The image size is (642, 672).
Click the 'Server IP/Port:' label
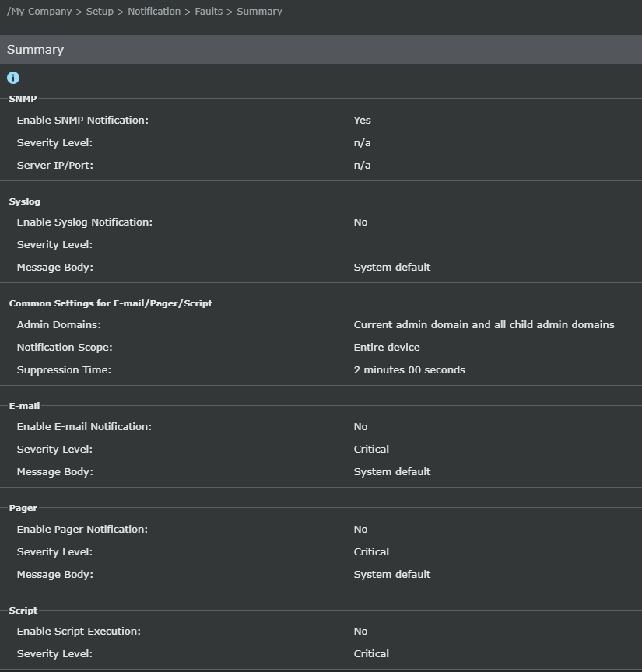pyautogui.click(x=55, y=166)
